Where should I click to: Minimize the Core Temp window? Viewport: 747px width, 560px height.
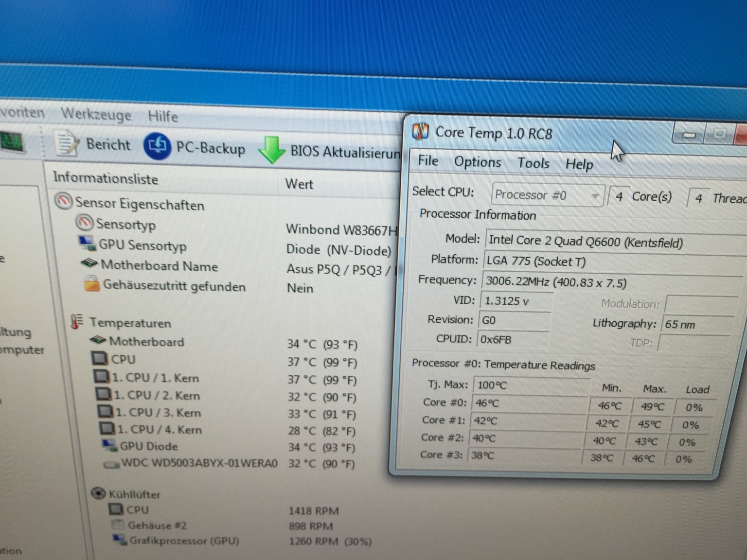point(689,134)
